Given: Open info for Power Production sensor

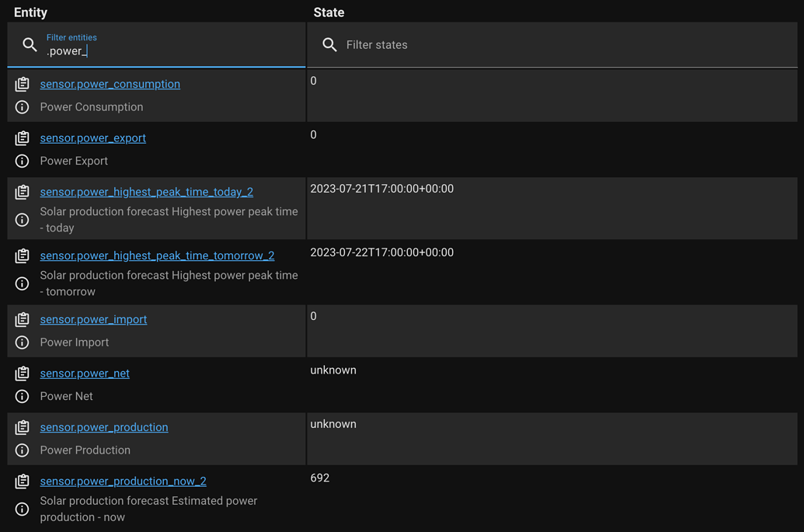Looking at the screenshot, I should tap(22, 450).
